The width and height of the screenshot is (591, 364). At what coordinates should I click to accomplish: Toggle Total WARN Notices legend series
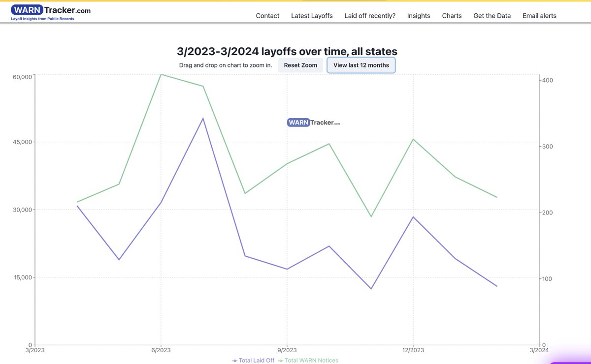point(308,361)
